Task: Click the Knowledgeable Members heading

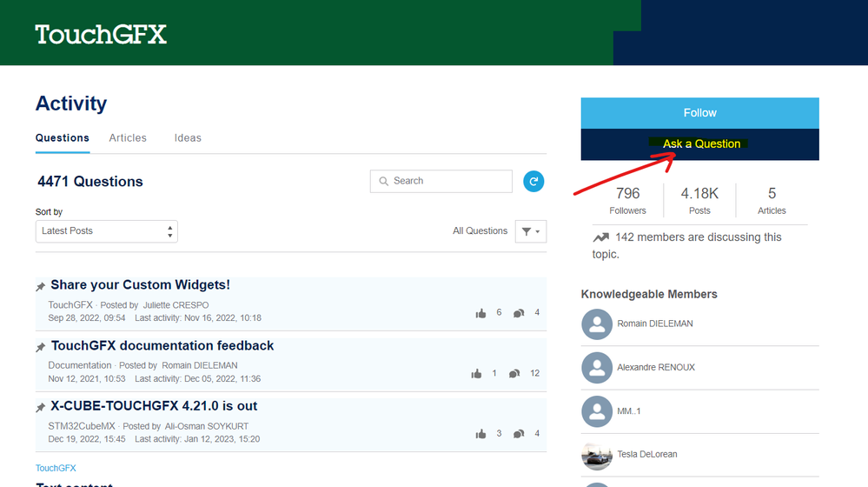Action: pyautogui.click(x=649, y=295)
